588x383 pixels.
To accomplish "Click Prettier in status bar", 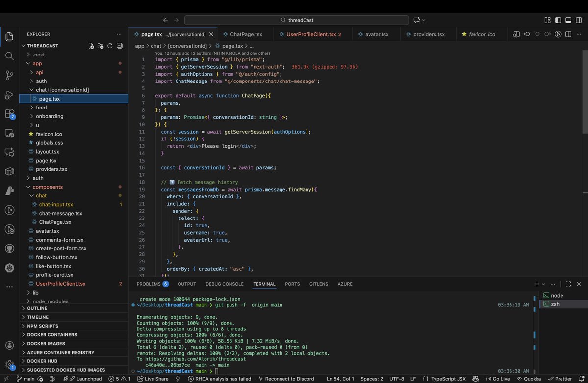I will click(560, 379).
